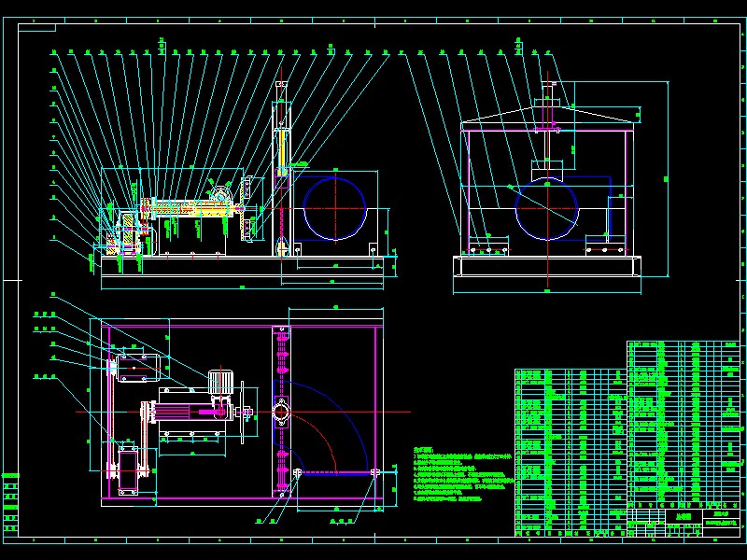
Task: Click the green technical requirements text block
Action: point(463,474)
